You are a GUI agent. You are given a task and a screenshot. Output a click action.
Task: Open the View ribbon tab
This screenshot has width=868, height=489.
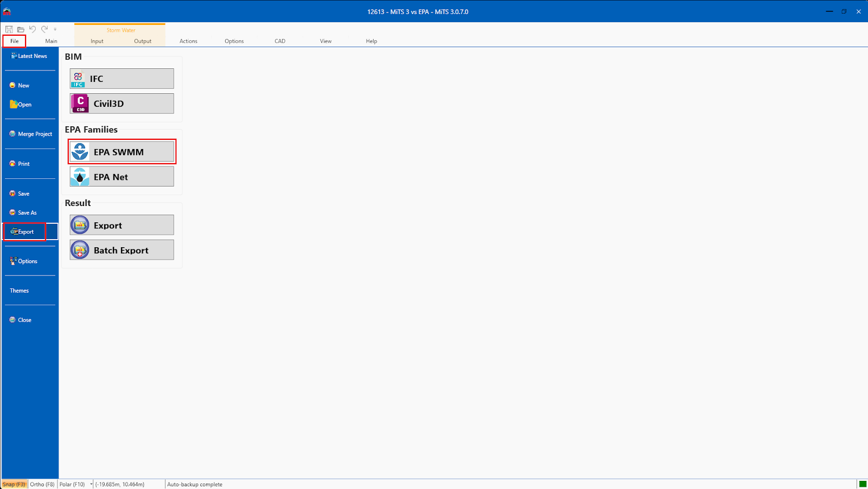point(325,41)
